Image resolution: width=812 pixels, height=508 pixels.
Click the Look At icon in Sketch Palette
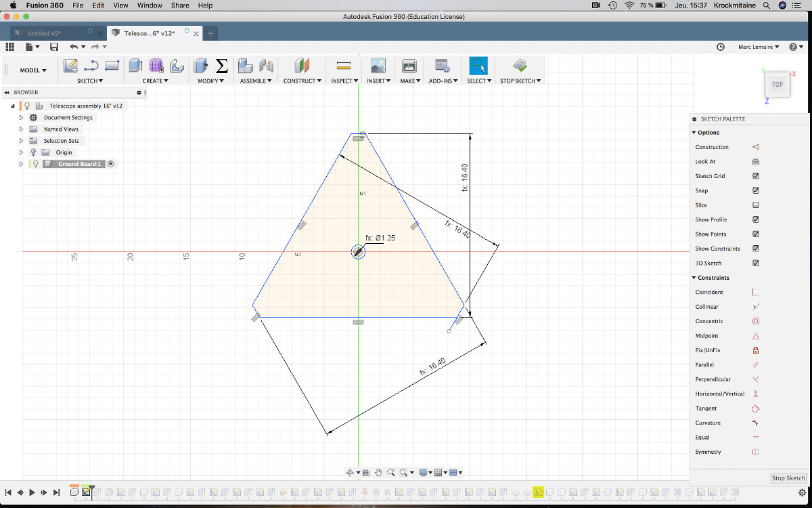[x=756, y=161]
